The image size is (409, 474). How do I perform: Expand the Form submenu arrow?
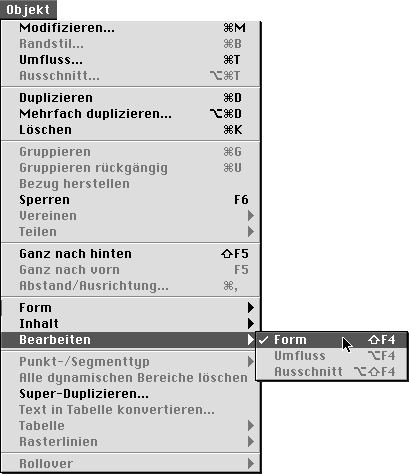point(251,308)
